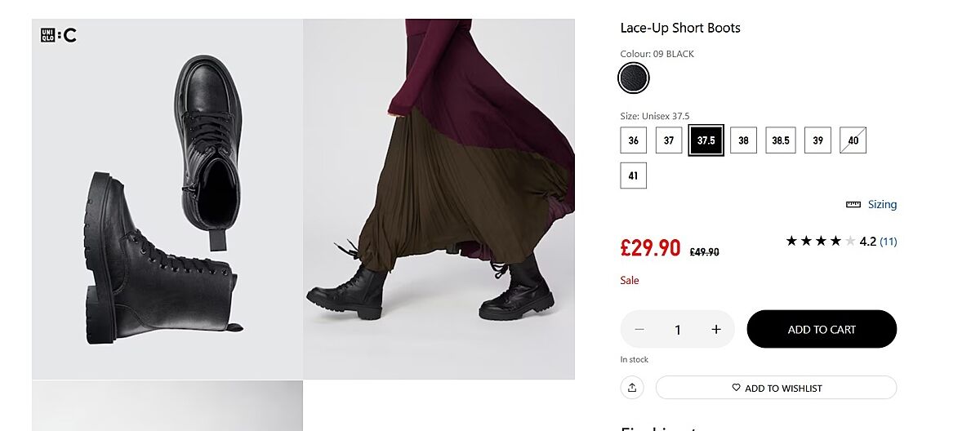Select size 37
Image resolution: width=980 pixels, height=431 pixels.
coord(668,140)
